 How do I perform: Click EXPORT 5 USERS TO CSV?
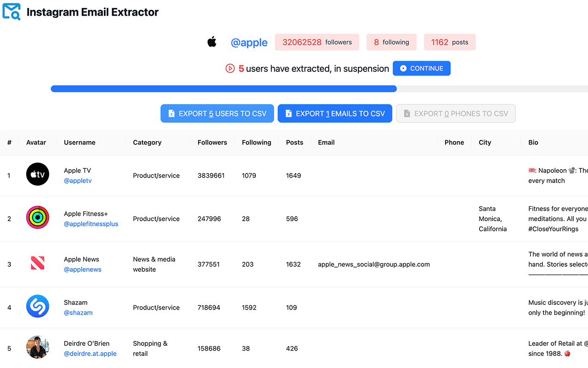tap(217, 113)
